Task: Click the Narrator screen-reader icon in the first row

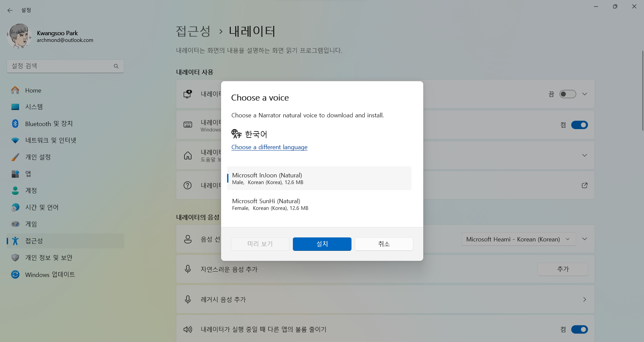Action: (x=188, y=94)
